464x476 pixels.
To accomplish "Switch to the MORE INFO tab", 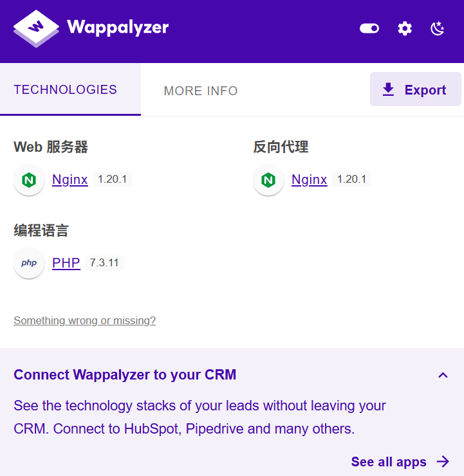I will [x=201, y=91].
